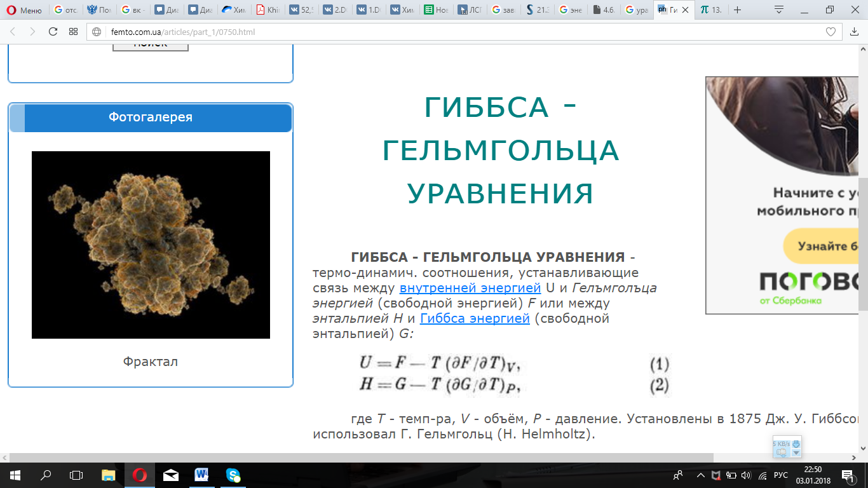
Task: Switch to the Google 'зав' tab
Action: 505,10
